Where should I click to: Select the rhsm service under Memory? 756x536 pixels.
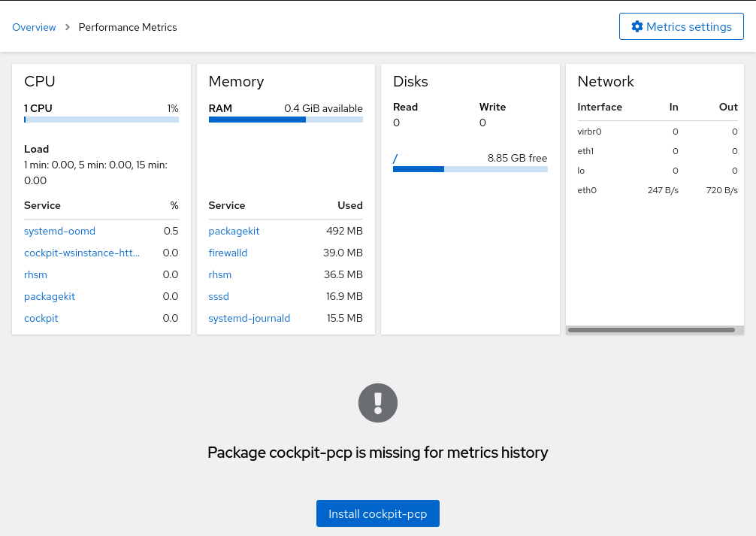(220, 274)
